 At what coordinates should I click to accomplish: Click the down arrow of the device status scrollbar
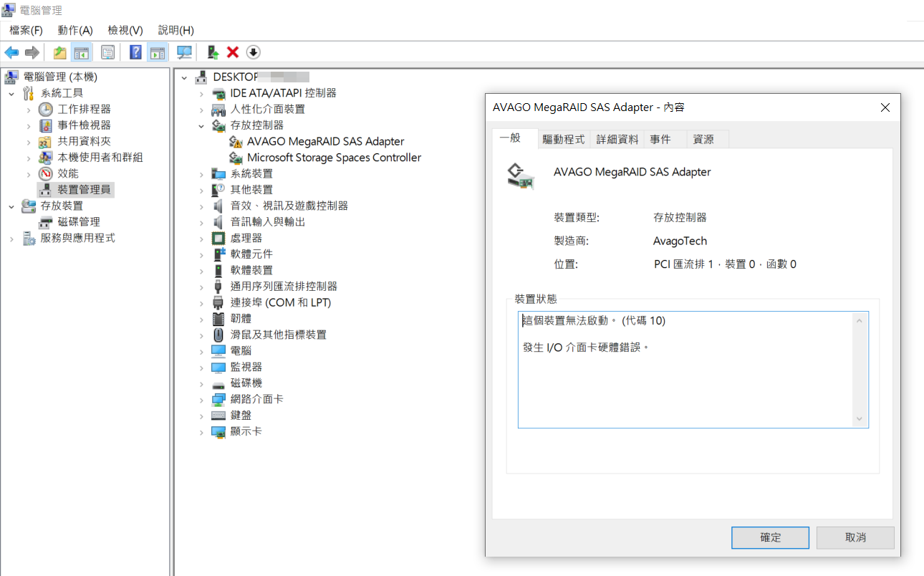860,419
